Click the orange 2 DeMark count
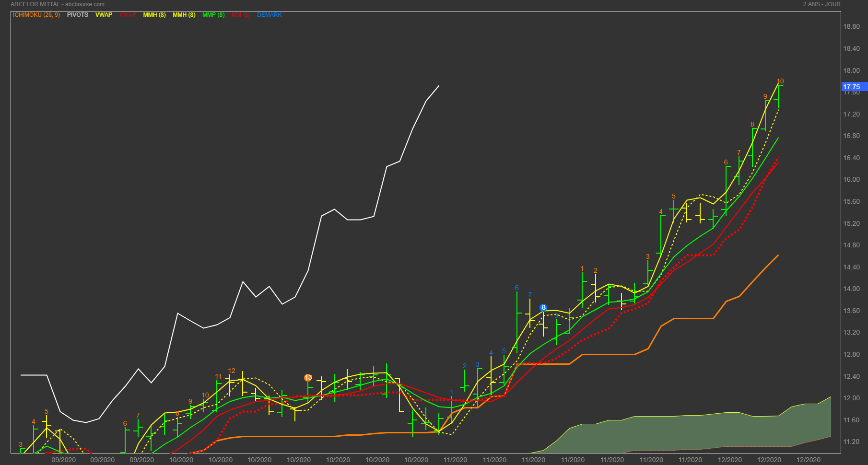 tap(596, 270)
